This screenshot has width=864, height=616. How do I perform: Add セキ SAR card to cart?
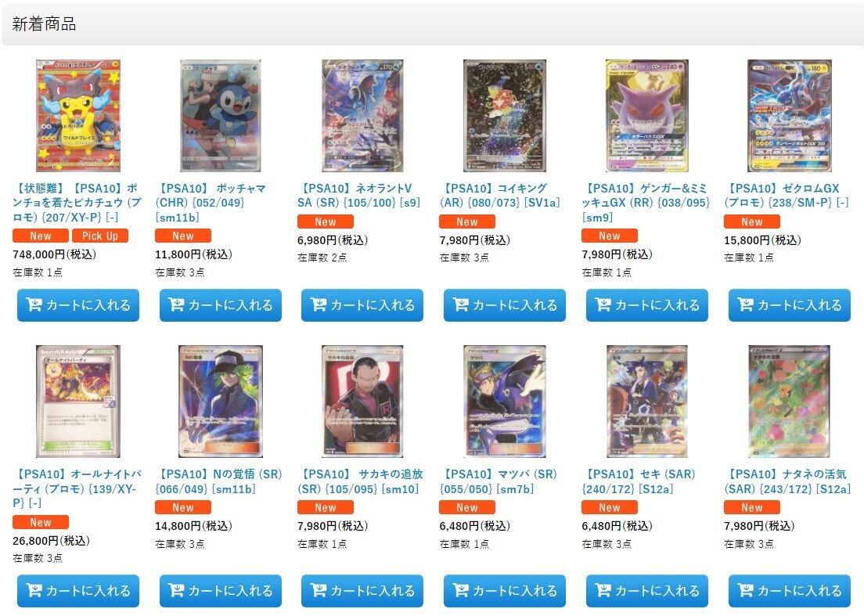647,591
